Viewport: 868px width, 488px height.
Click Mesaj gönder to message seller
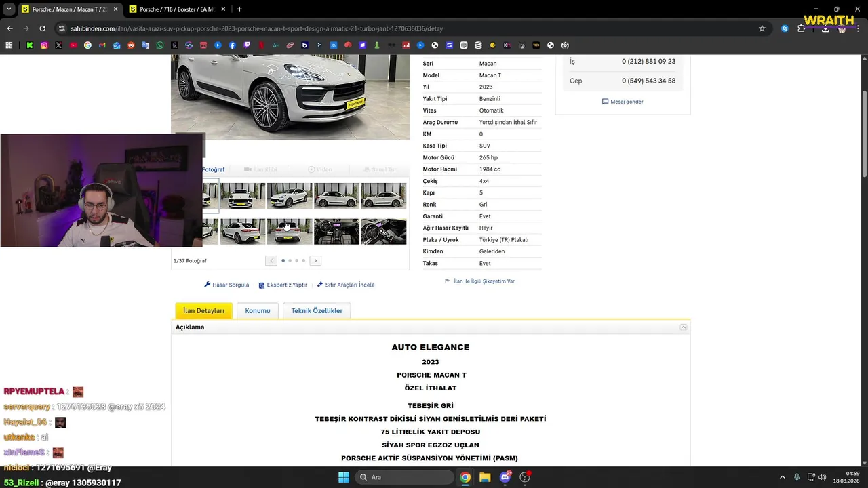pyautogui.click(x=623, y=102)
